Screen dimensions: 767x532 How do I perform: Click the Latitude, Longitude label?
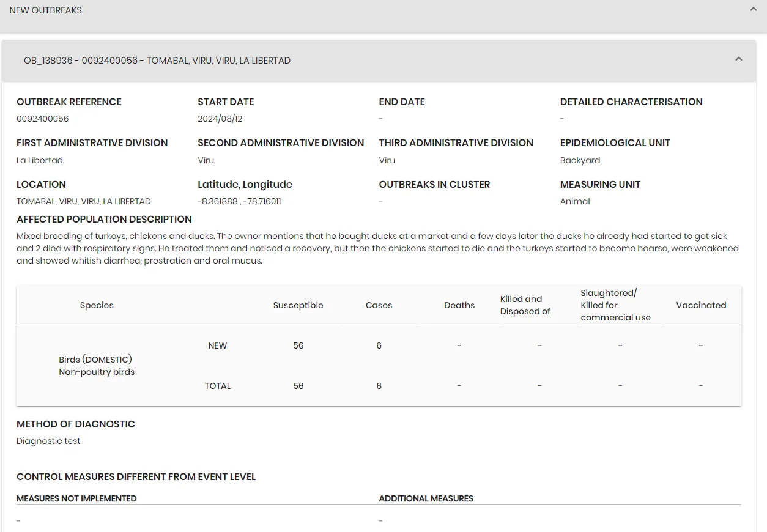click(x=245, y=185)
